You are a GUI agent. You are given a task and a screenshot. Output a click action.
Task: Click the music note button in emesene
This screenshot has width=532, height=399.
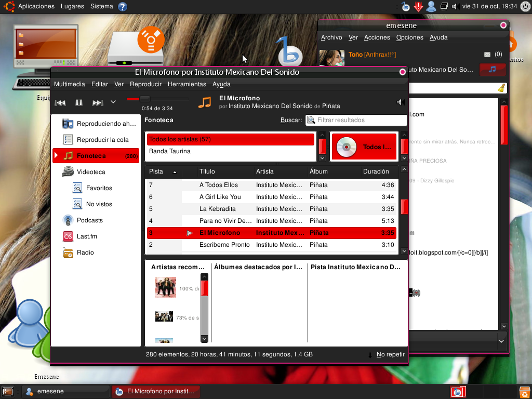(493, 70)
